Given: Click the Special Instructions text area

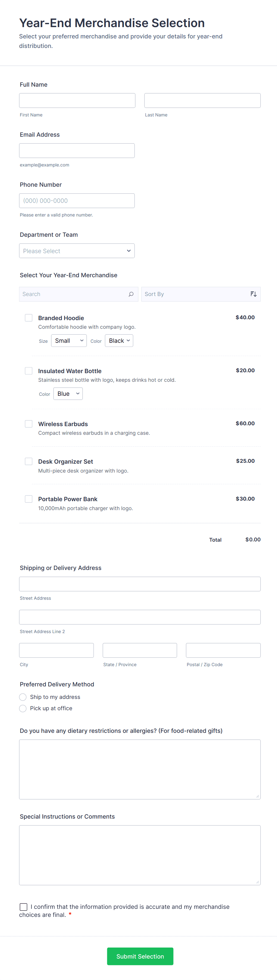Looking at the screenshot, I should pyautogui.click(x=140, y=855).
